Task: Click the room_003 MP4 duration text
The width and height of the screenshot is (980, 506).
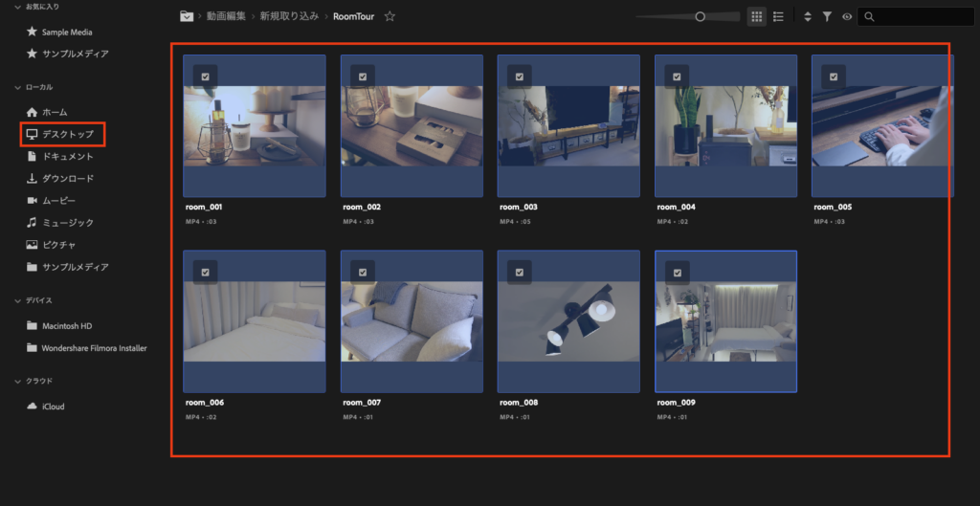Action: [x=516, y=222]
